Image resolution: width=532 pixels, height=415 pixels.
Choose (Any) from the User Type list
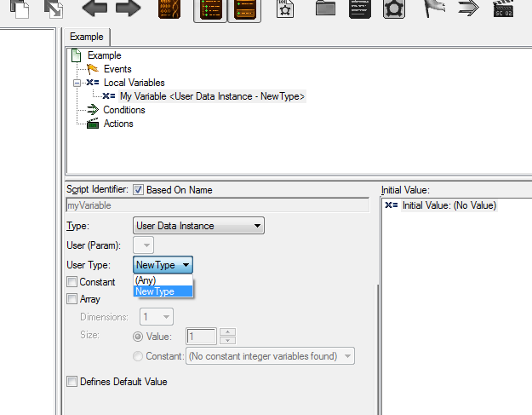163,280
